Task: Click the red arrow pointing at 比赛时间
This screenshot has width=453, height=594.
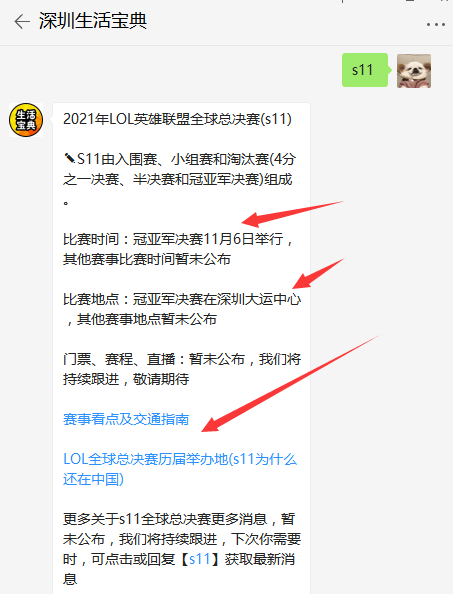Action: pos(292,214)
